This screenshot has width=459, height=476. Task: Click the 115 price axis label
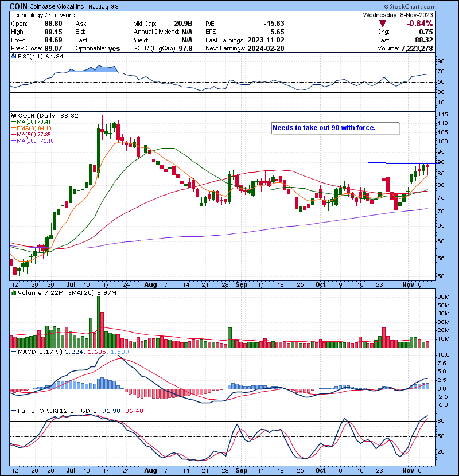tap(442, 115)
